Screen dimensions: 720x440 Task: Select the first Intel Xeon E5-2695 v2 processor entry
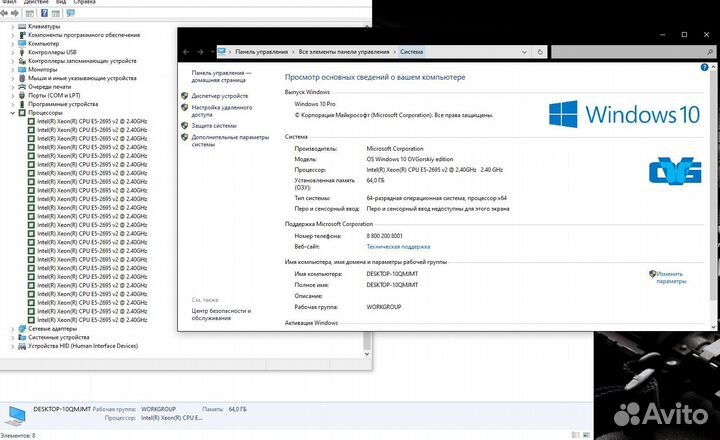tap(90, 122)
